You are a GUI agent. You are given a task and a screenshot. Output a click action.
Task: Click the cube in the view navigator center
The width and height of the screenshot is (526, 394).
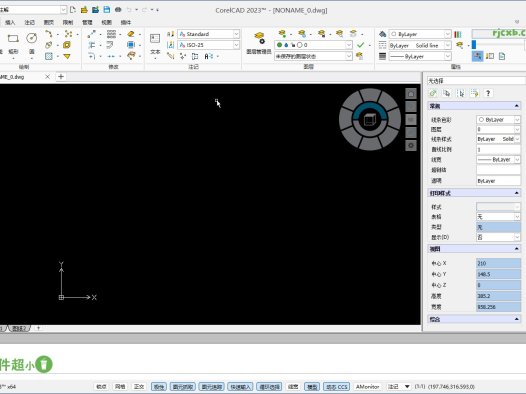point(370,120)
